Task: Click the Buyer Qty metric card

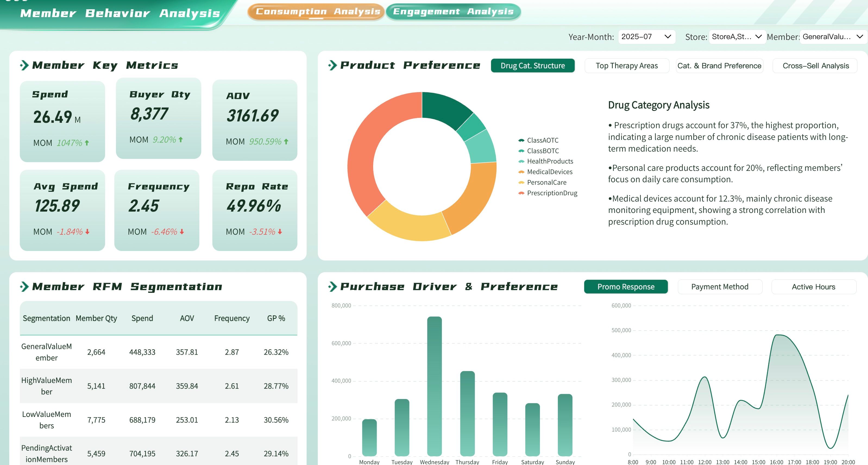Action: coord(158,118)
